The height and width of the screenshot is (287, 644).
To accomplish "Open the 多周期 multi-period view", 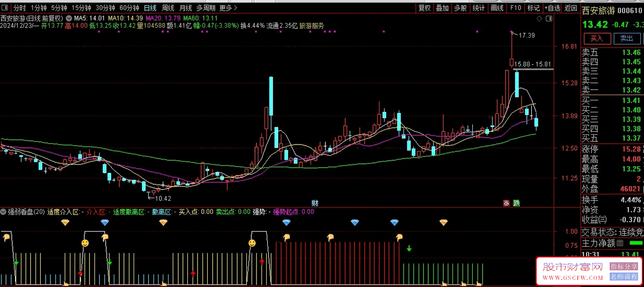I will click(206, 8).
